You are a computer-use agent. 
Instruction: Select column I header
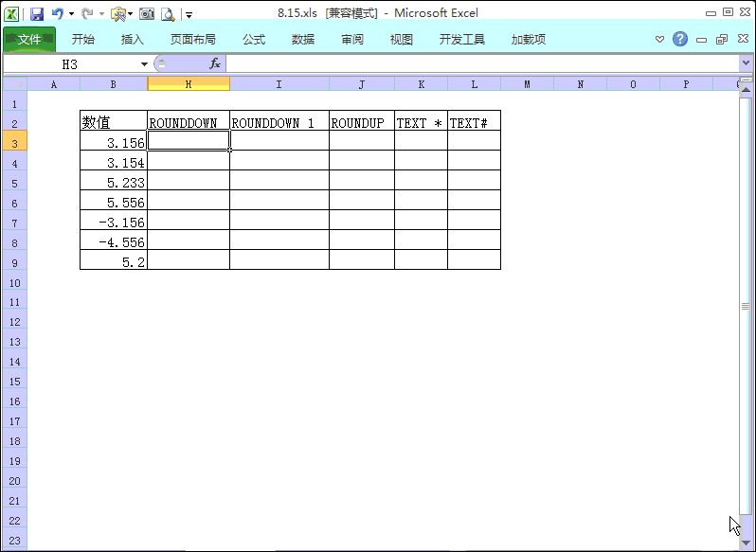pos(279,84)
